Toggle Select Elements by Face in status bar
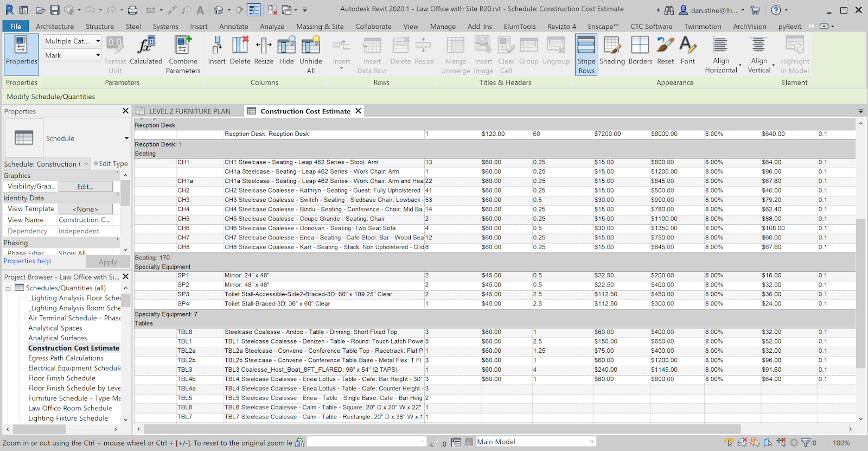The width and height of the screenshot is (868, 451). coord(768,443)
